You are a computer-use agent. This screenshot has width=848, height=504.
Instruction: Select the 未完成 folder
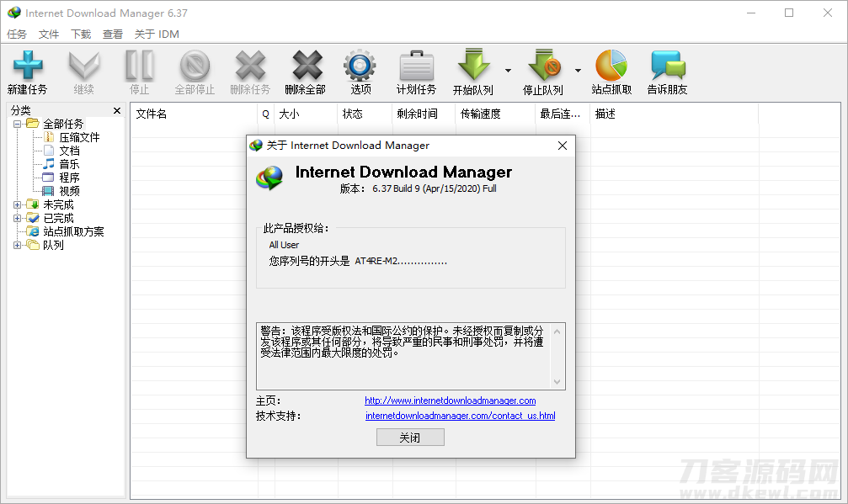pyautogui.click(x=58, y=204)
